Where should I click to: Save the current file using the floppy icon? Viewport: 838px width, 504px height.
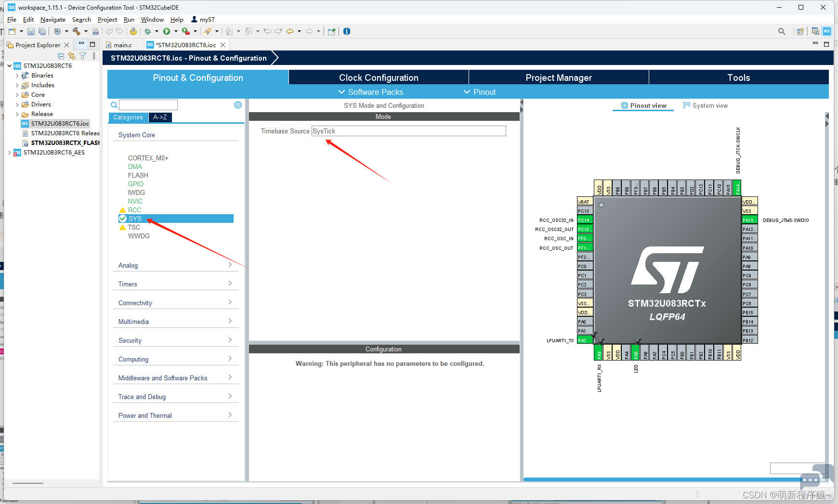click(x=31, y=31)
